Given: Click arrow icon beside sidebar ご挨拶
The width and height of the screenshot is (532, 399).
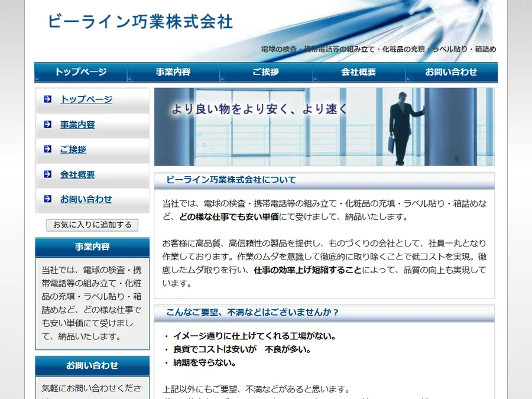Looking at the screenshot, I should 47,149.
